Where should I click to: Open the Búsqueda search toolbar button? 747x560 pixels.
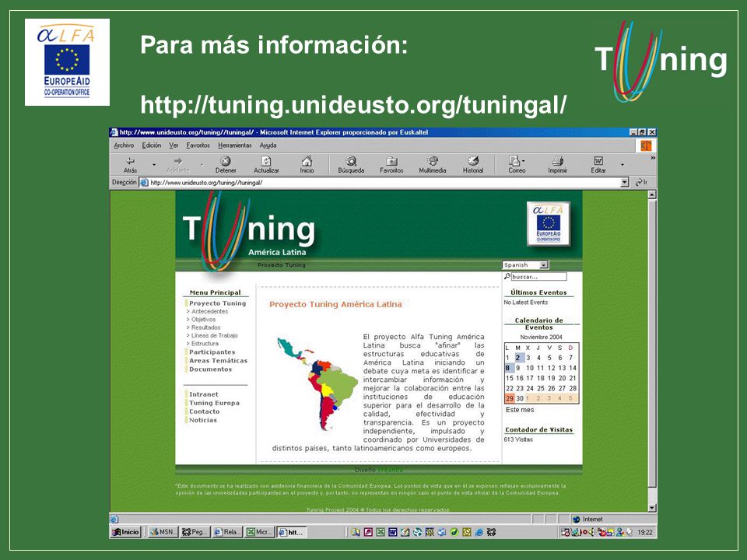[351, 165]
